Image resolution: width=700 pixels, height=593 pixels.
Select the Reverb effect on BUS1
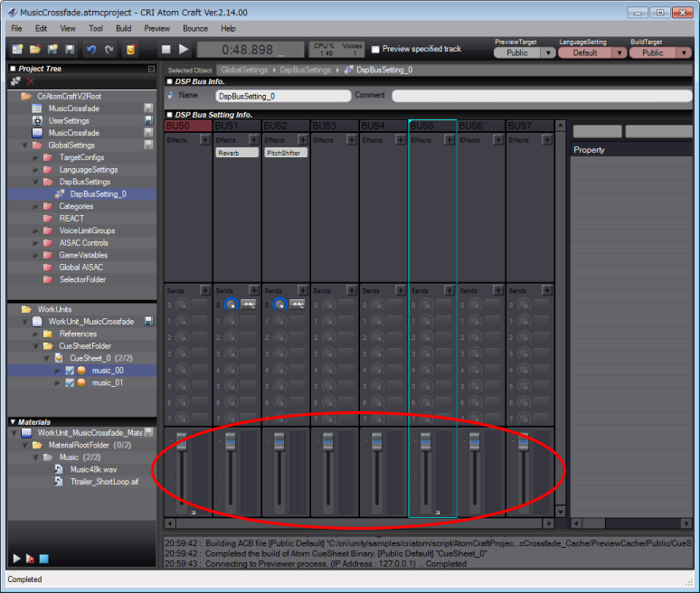coord(237,154)
